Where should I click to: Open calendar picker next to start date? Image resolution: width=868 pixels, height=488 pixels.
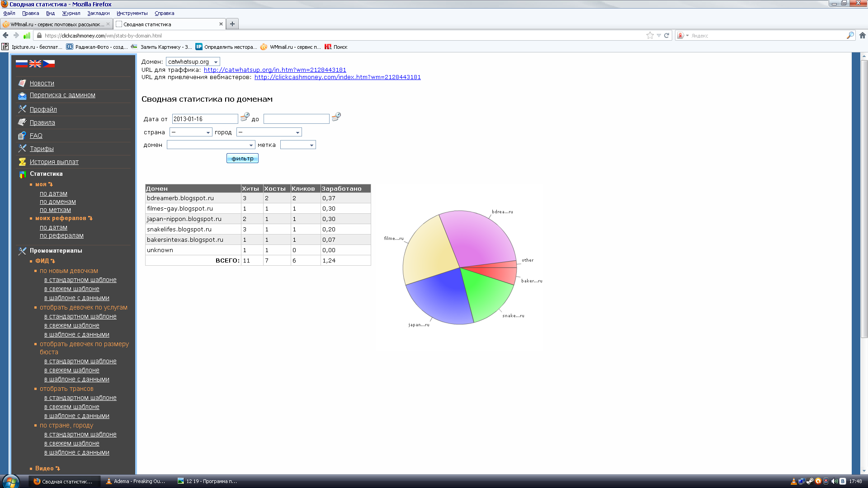245,117
